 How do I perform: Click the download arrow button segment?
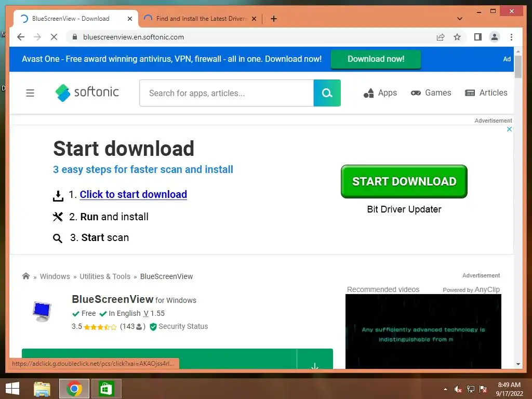(x=315, y=358)
